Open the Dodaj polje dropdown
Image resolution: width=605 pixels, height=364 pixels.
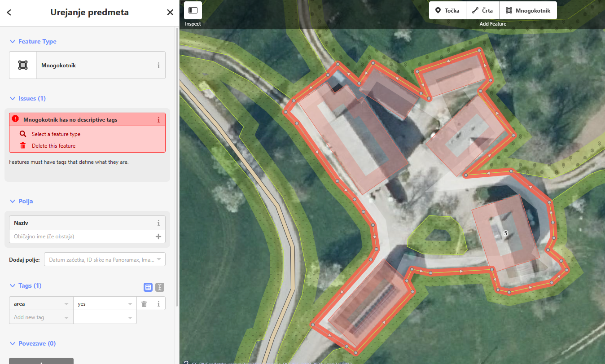coord(105,259)
